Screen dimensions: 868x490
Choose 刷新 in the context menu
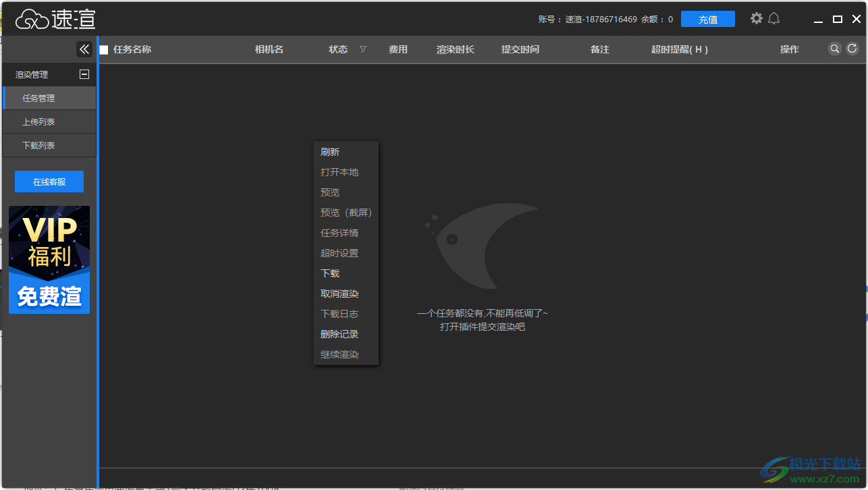click(x=346, y=152)
